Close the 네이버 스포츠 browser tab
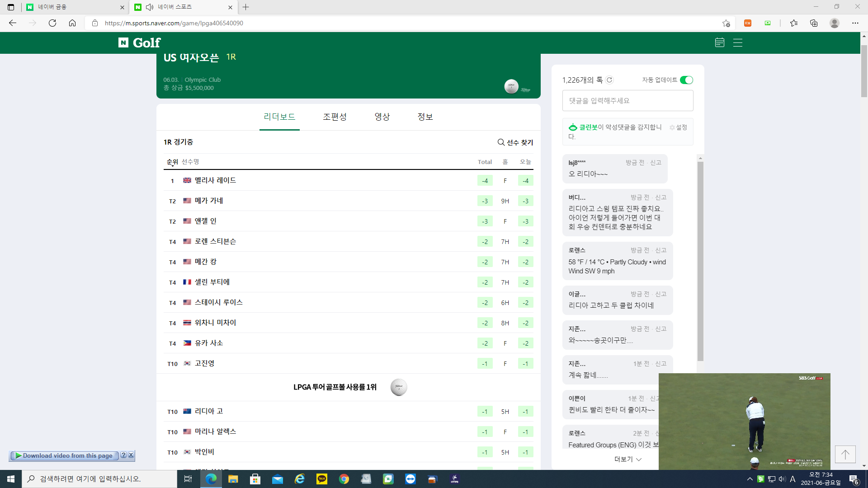This screenshot has height=488, width=868. pos(230,7)
